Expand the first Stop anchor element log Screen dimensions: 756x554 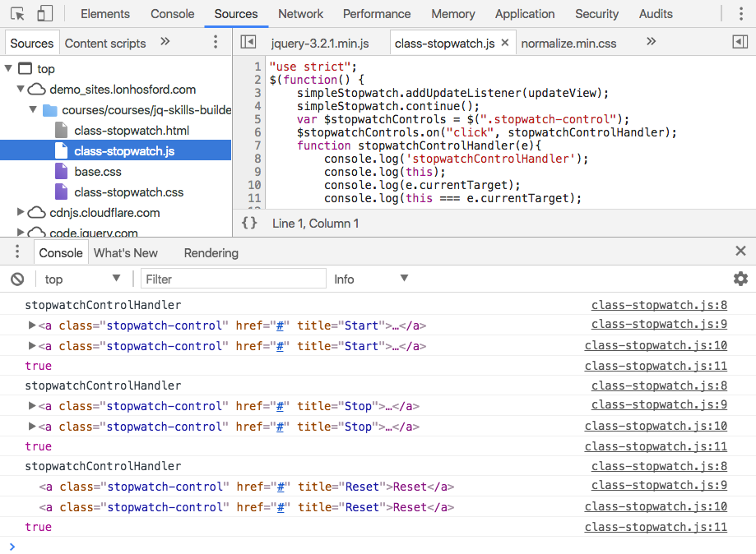(32, 405)
